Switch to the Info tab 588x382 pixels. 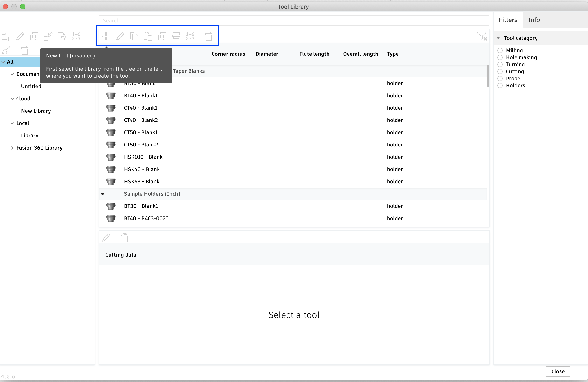534,20
